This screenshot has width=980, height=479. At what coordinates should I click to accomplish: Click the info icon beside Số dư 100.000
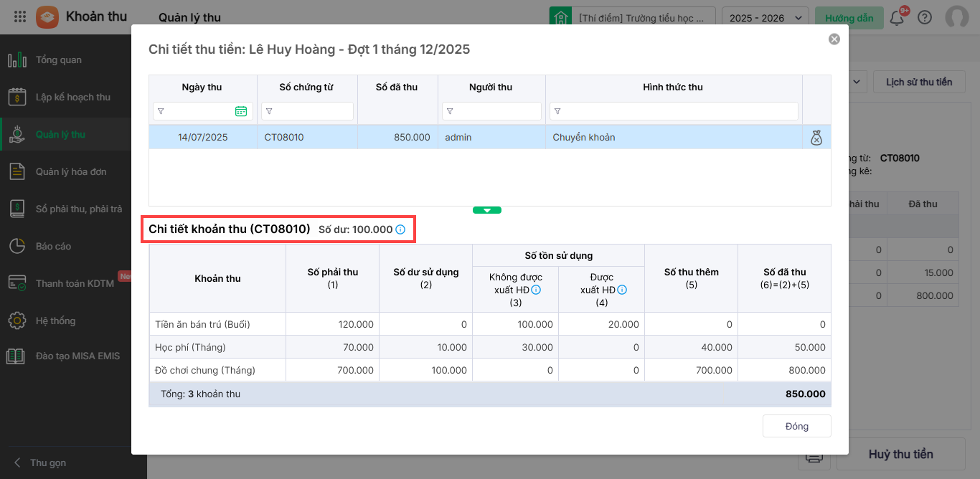click(x=400, y=230)
